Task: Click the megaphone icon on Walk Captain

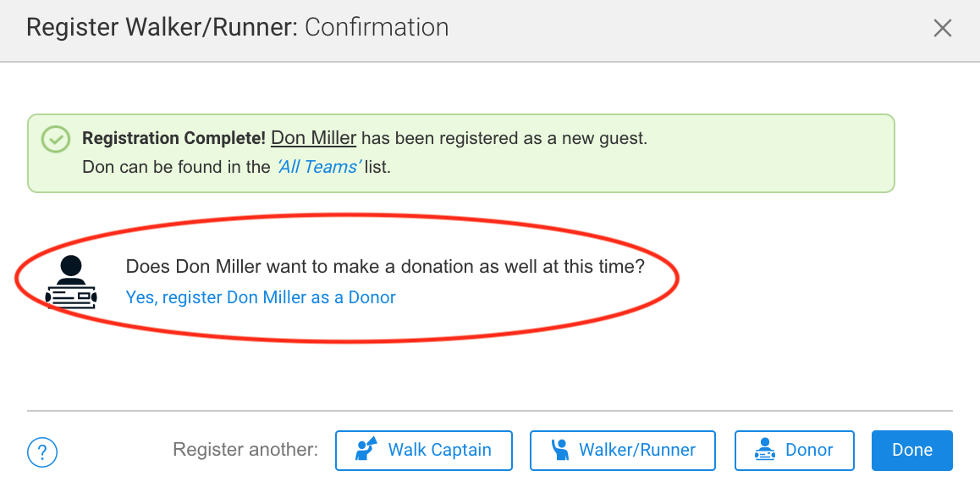Action: (366, 450)
